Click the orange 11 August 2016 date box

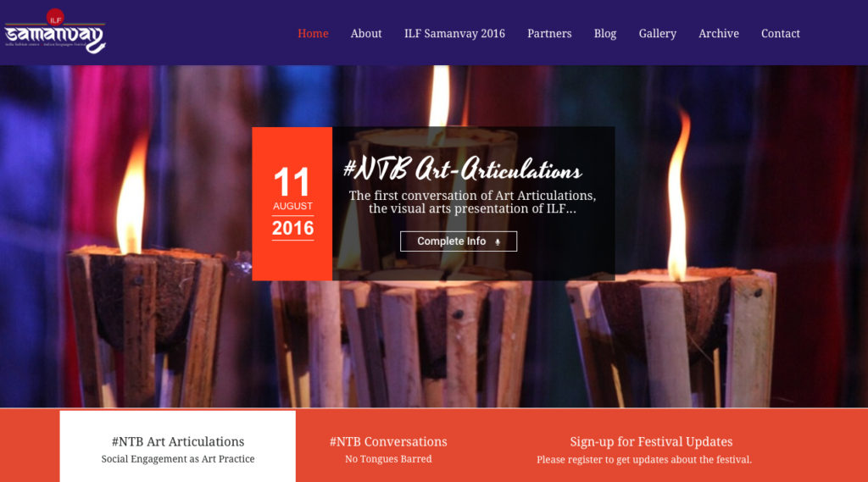292,203
